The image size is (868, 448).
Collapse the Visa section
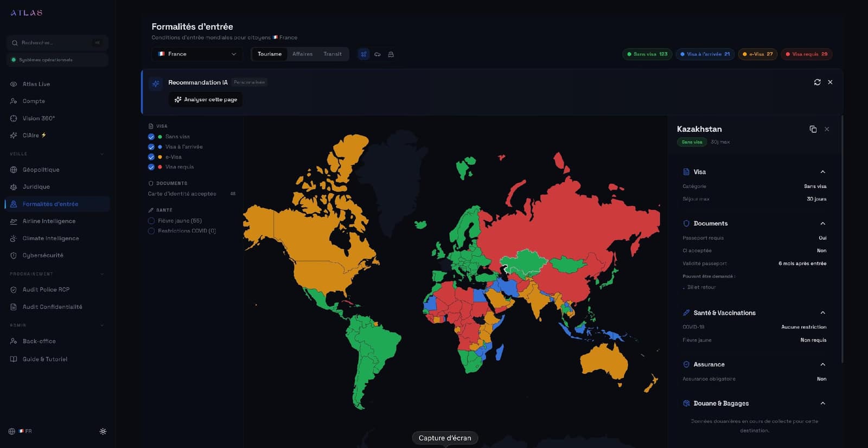click(822, 172)
